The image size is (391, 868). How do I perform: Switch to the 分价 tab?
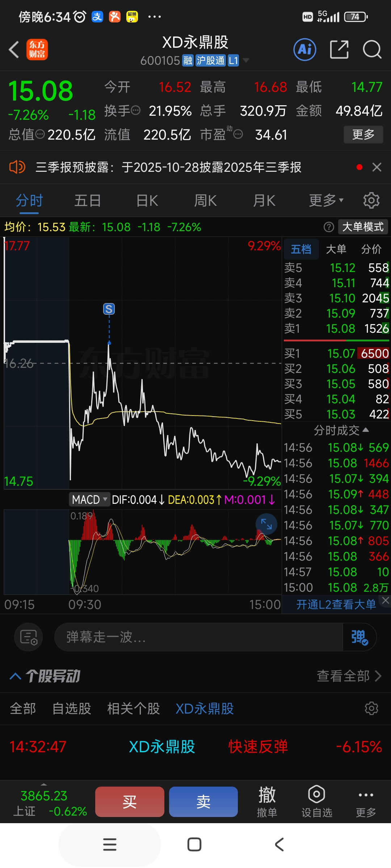371,249
